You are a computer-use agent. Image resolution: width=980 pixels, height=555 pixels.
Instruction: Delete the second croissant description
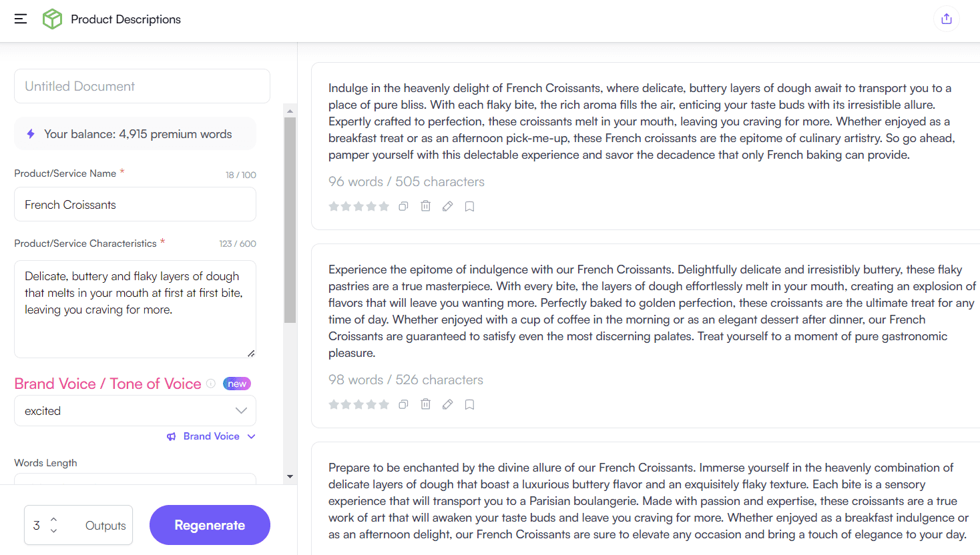tap(426, 404)
